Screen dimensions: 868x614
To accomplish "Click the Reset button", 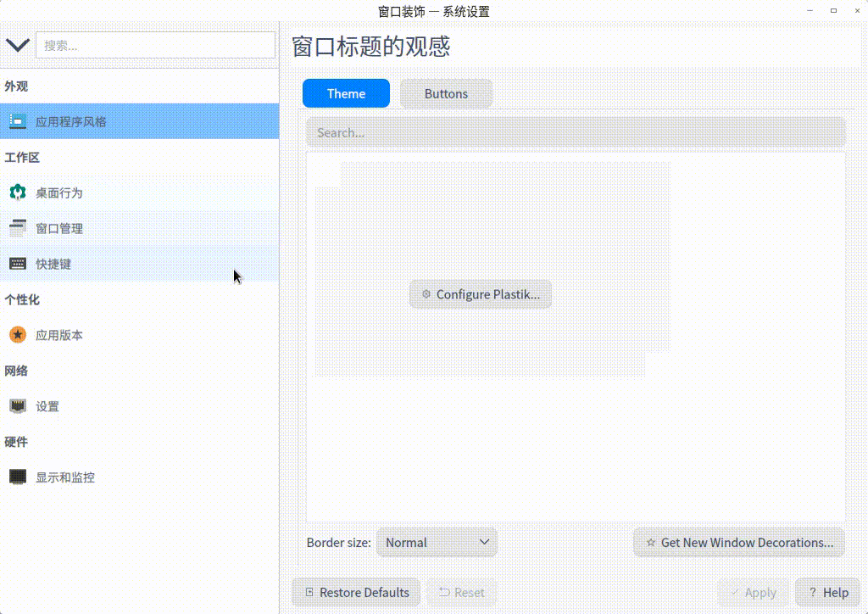I will (461, 592).
